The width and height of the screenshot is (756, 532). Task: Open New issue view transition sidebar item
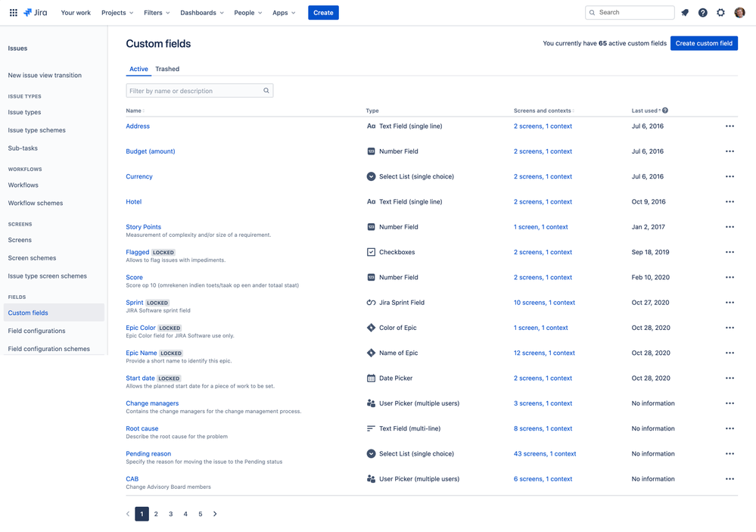45,75
